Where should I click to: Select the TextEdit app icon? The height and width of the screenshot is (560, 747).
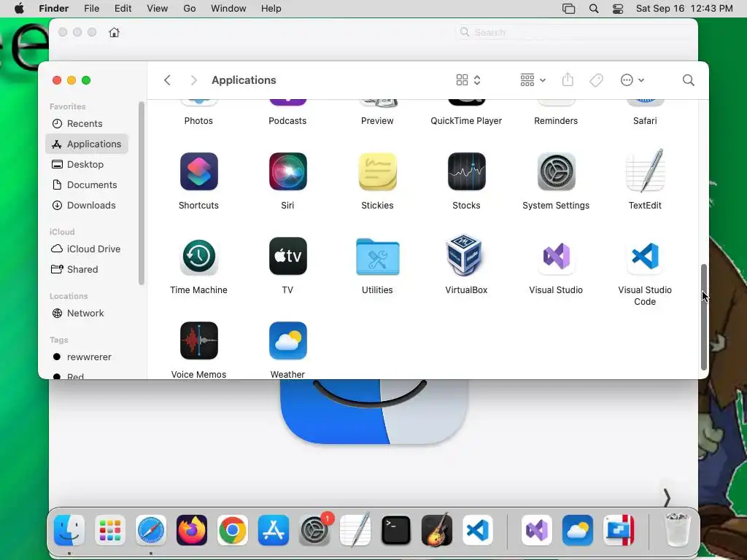pos(645,171)
